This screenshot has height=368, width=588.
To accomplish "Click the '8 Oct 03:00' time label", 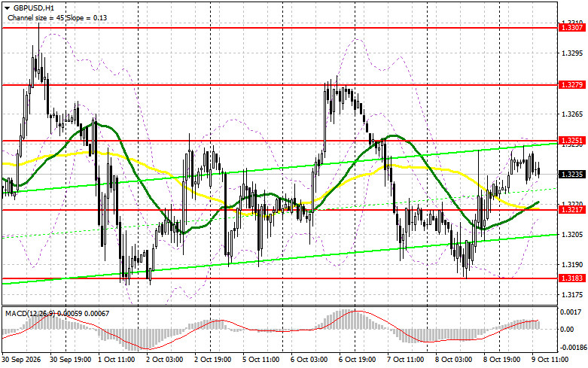I will click(454, 360).
